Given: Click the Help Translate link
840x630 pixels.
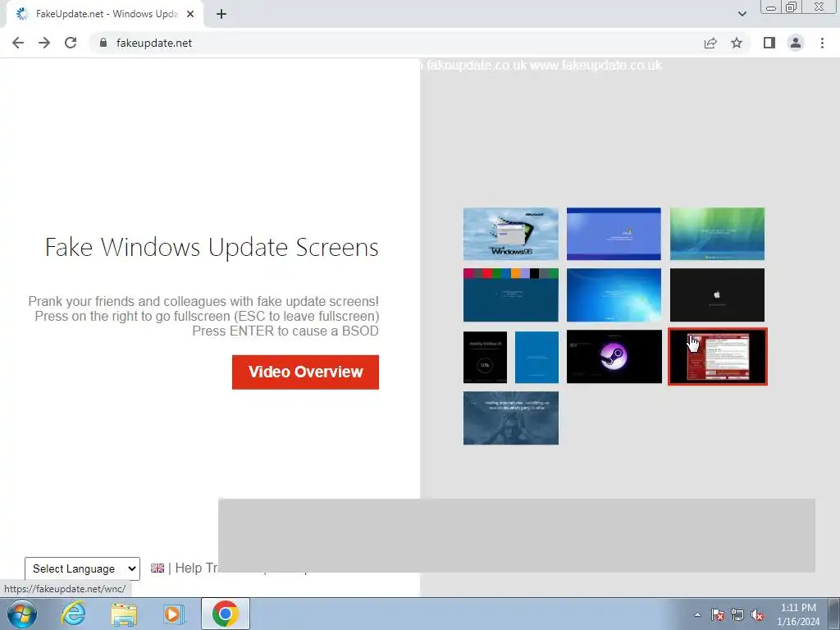Looking at the screenshot, I should pos(196,568).
